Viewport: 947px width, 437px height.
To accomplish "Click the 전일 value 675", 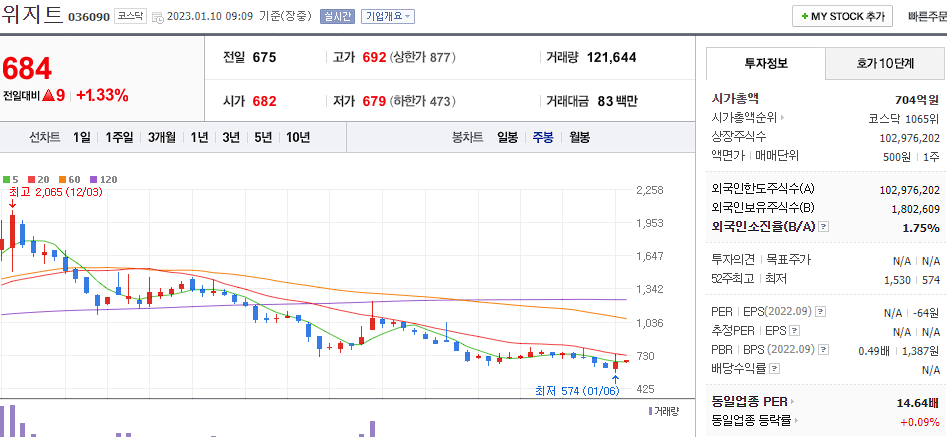I will (264, 58).
